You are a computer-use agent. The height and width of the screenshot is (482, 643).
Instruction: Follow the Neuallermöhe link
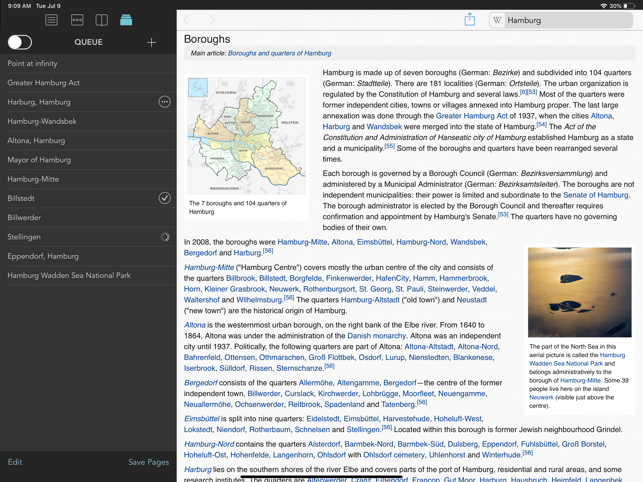(x=207, y=404)
